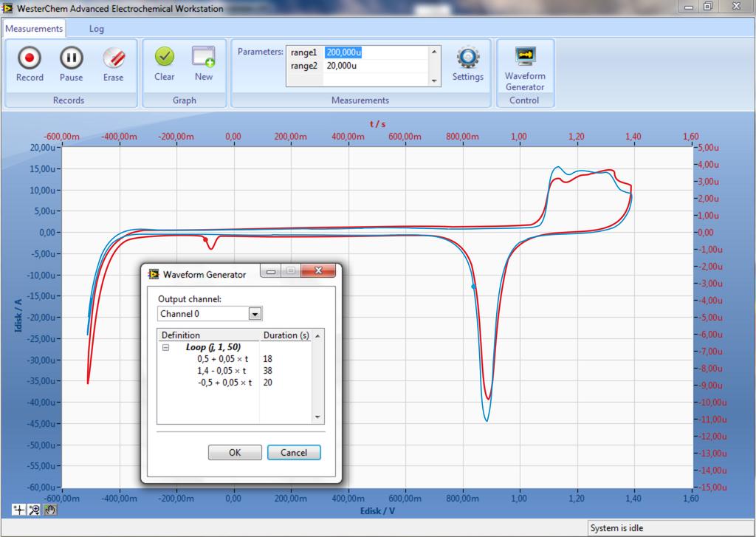756x537 pixels.
Task: Select the 1,4 - 0,05 × t segment
Action: [x=221, y=371]
